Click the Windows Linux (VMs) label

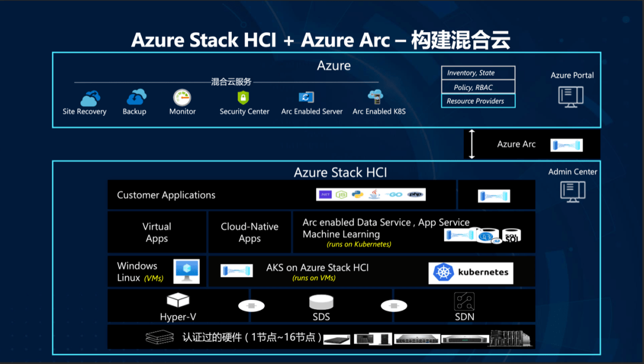[140, 272]
